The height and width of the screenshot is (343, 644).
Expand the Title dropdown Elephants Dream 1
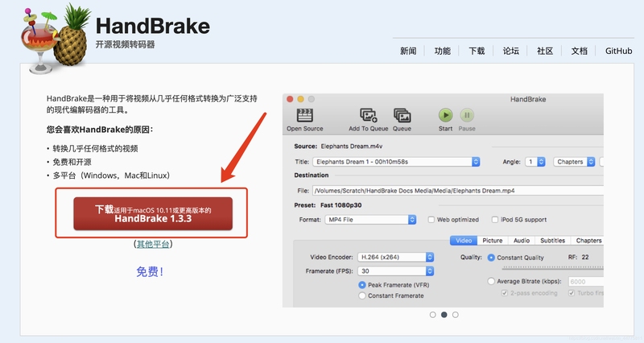click(x=396, y=162)
